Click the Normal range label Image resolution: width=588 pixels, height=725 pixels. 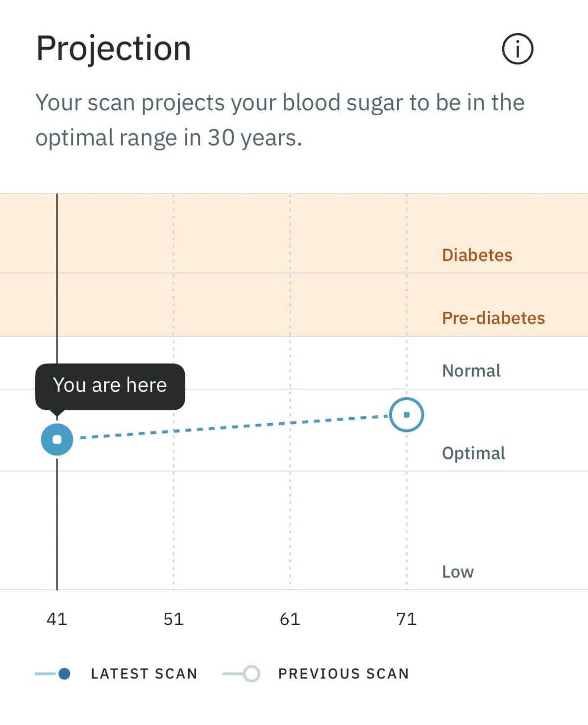[471, 371]
